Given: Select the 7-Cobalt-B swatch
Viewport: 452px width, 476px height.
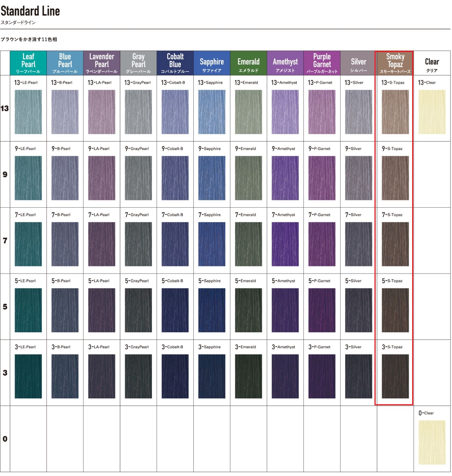Looking at the screenshot, I should 175,244.
